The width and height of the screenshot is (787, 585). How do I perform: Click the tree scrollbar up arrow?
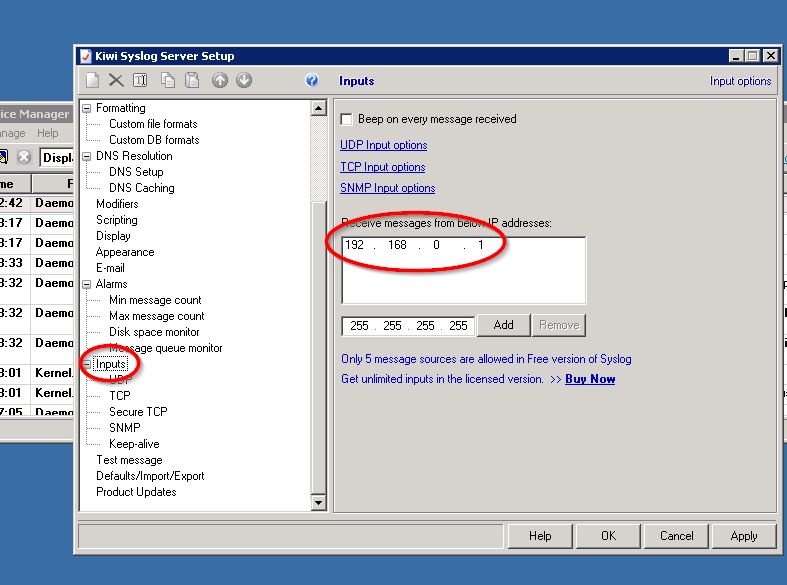[x=319, y=108]
